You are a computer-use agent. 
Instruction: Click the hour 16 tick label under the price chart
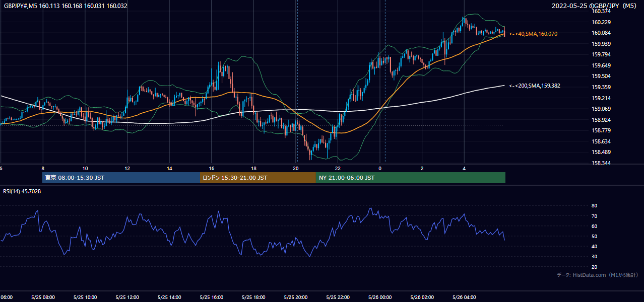click(212, 169)
